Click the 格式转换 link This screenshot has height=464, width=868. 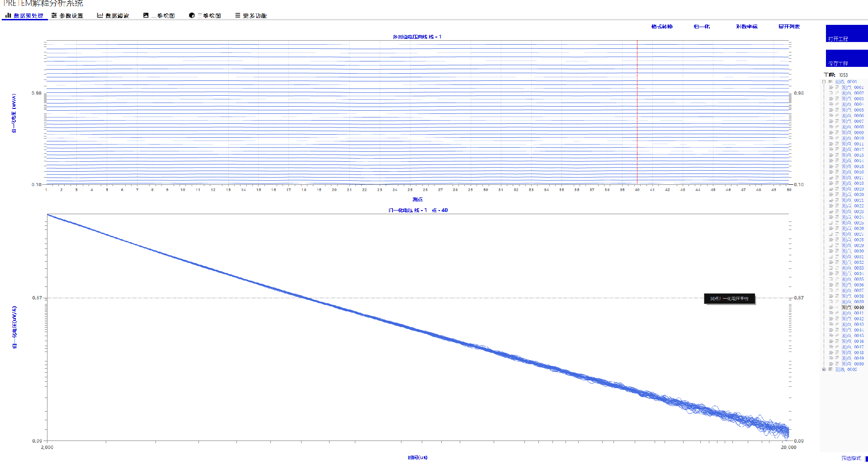pyautogui.click(x=662, y=27)
